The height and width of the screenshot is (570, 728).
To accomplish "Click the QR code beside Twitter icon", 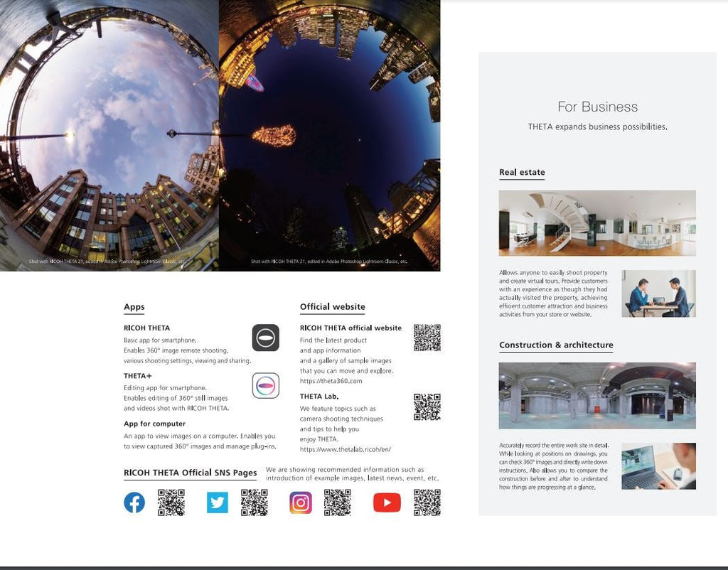I will pos(255,502).
